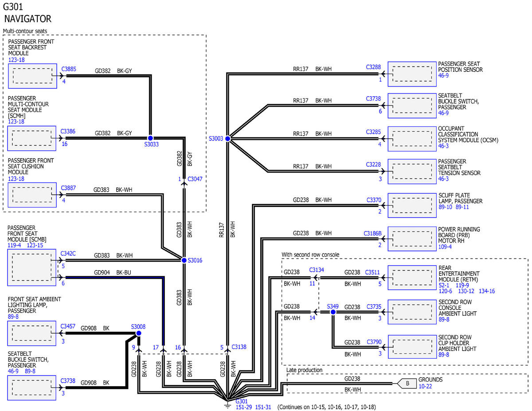Open 89-8 under Second Row Cup Holder light

(x=443, y=355)
